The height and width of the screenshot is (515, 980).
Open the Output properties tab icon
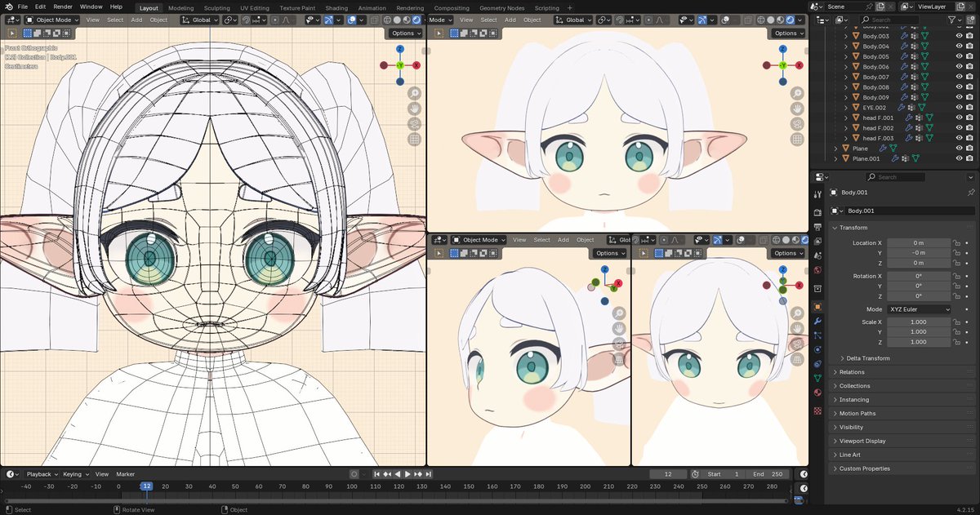tap(817, 228)
